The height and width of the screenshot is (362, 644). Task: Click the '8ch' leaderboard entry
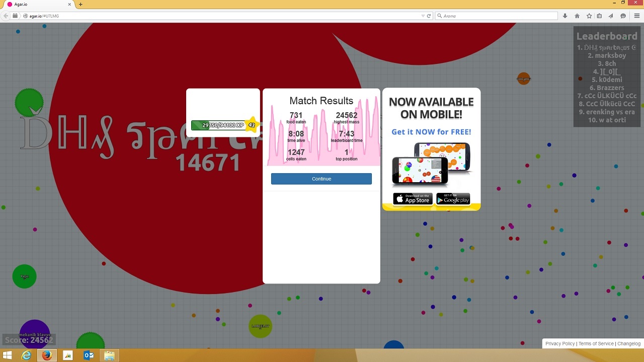tap(607, 63)
